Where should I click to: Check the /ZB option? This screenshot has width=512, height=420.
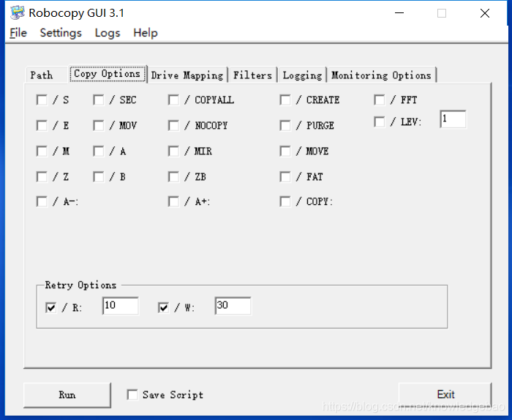173,177
